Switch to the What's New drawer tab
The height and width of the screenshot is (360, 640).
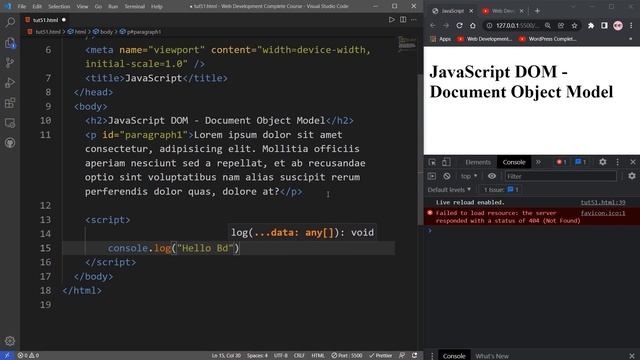[492, 356]
